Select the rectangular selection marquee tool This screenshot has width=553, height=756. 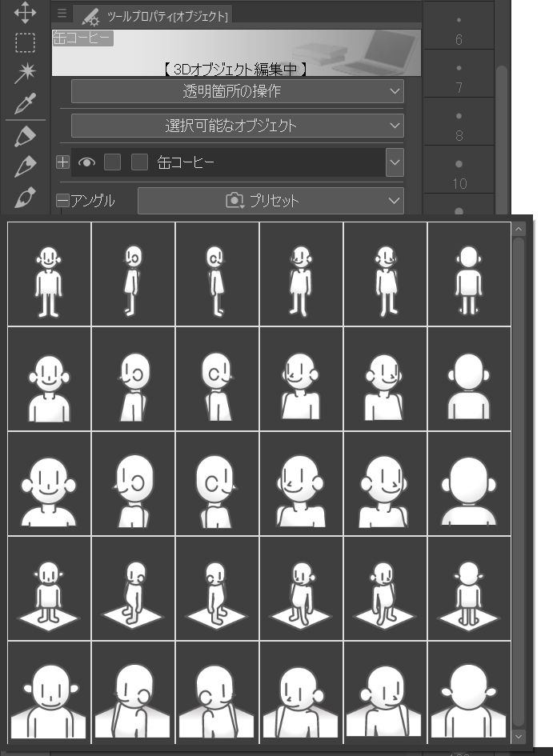[25, 43]
